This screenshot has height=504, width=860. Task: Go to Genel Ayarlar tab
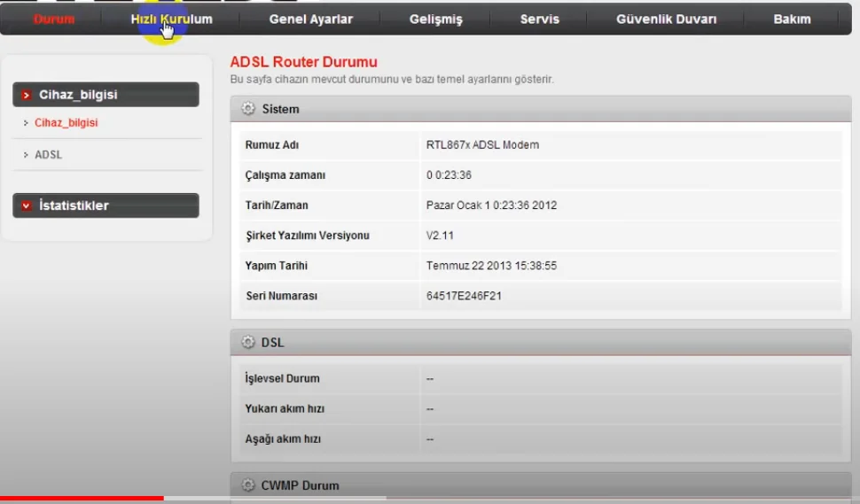[x=310, y=19]
